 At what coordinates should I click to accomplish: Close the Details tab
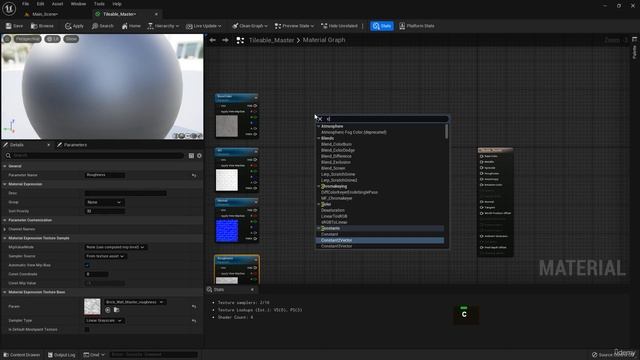pos(49,145)
